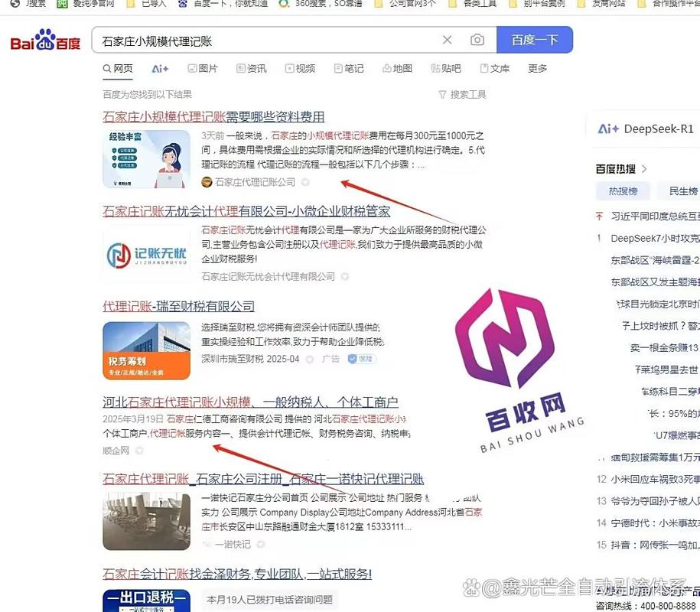Switch to 文库 tab
Image resolution: width=700 pixels, height=612 pixels.
(495, 69)
